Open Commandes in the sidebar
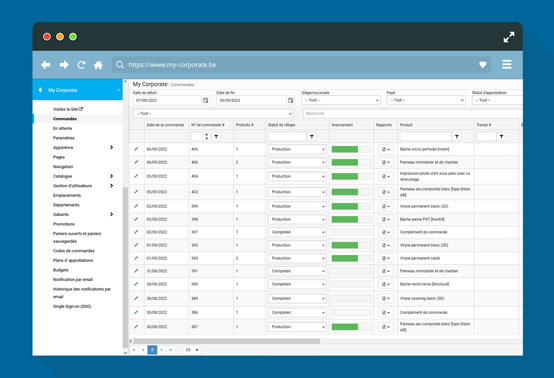The width and height of the screenshot is (554, 378). pyautogui.click(x=65, y=119)
